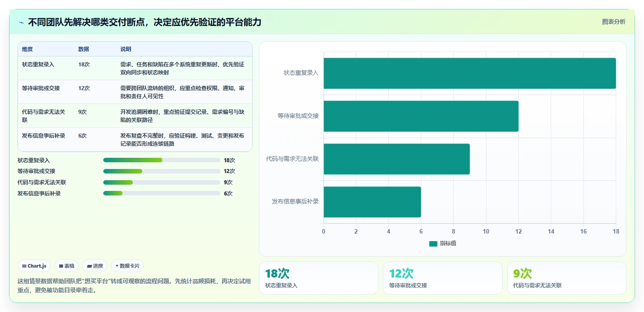
Task: Click the 9次 table cell
Action: click(x=83, y=112)
